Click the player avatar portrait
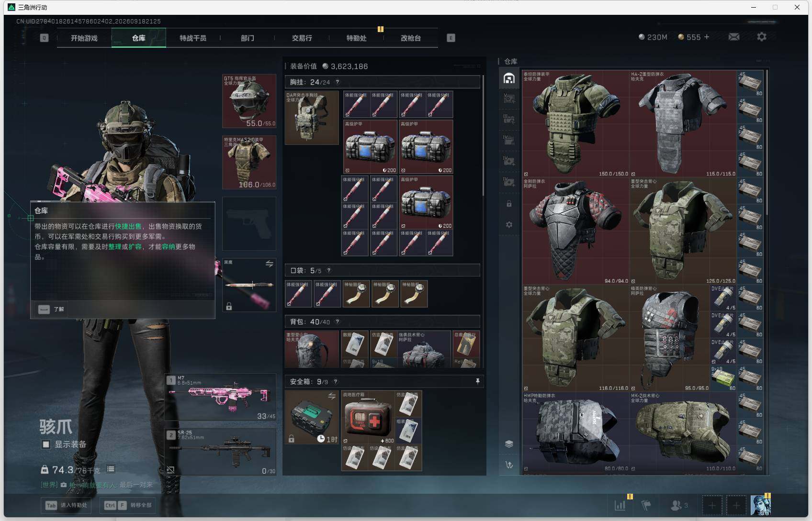The height and width of the screenshot is (521, 812). pyautogui.click(x=760, y=505)
